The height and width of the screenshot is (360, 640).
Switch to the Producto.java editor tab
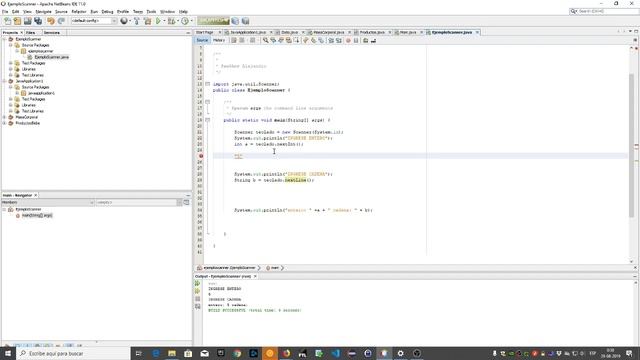pos(372,32)
